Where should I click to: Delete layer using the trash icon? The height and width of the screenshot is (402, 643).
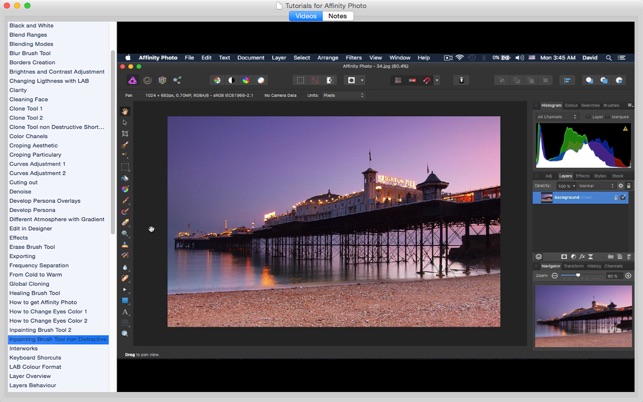click(629, 257)
